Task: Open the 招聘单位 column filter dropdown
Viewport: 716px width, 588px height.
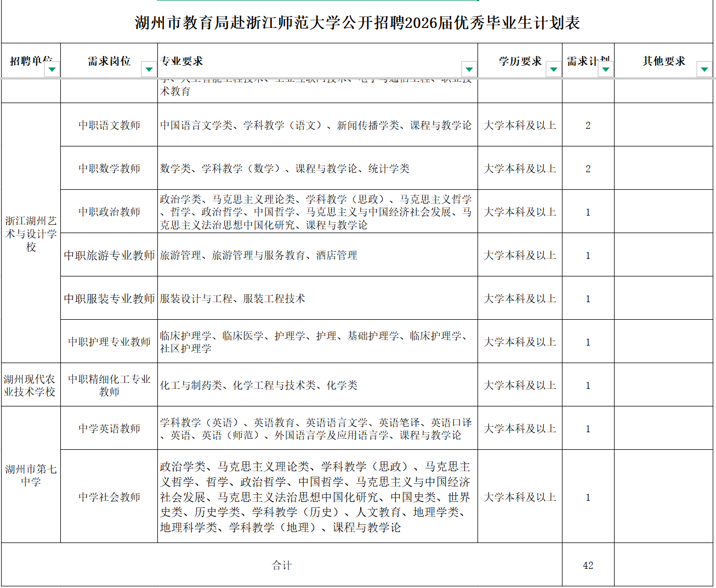Action: pyautogui.click(x=52, y=70)
